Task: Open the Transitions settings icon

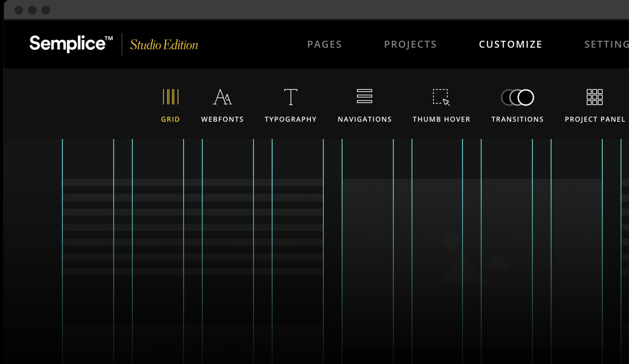Action: pos(517,97)
